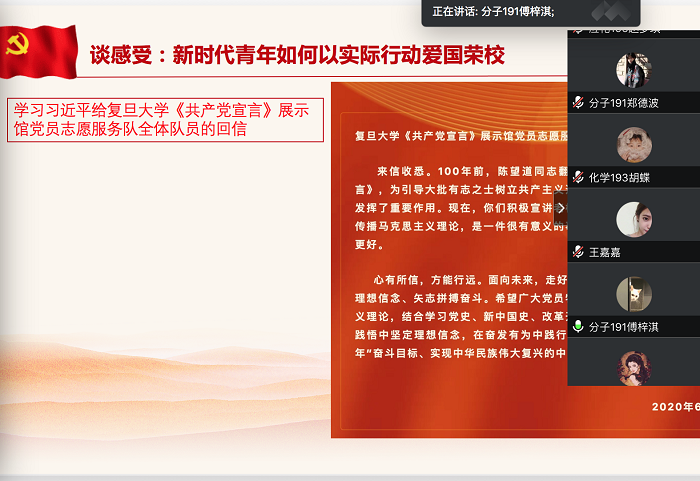Click the 正在讲话 speaking indicator text

click(x=493, y=12)
